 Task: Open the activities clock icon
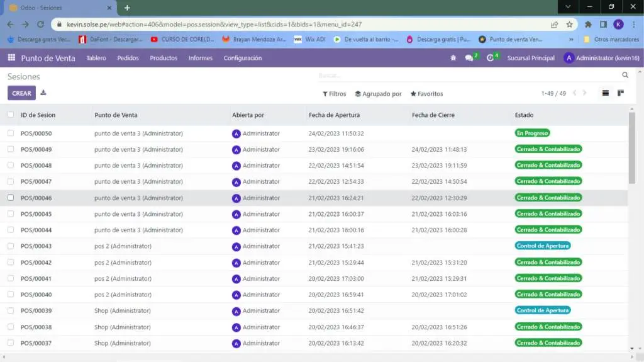(x=491, y=58)
